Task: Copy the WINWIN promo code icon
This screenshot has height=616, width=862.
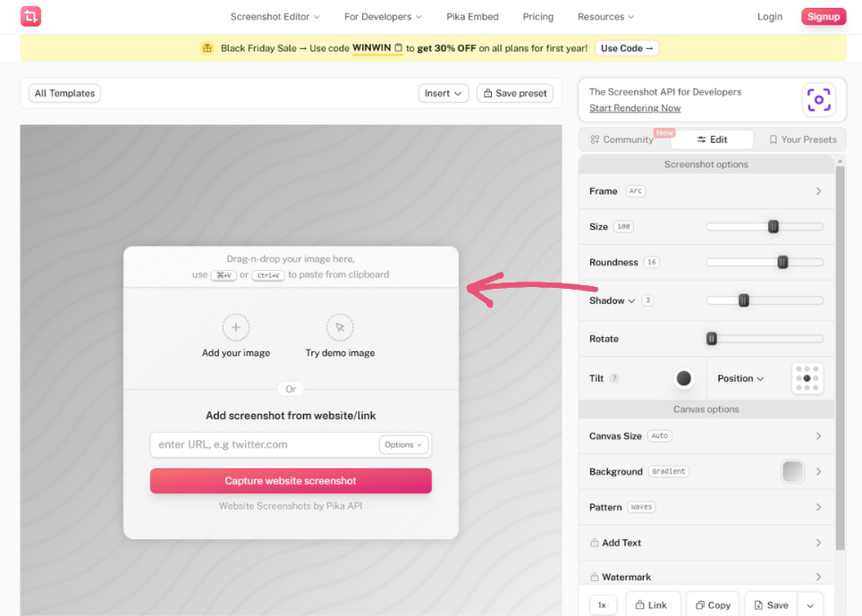Action: coord(399,47)
